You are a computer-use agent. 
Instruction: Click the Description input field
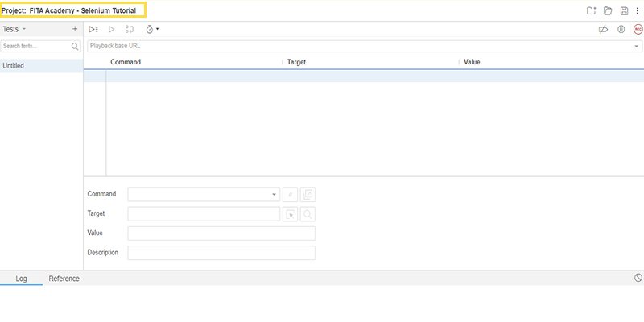(x=221, y=253)
